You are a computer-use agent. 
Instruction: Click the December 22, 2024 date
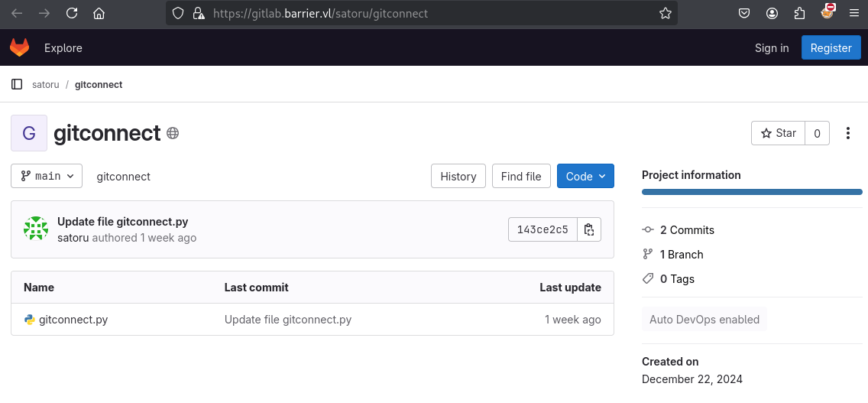pos(692,379)
